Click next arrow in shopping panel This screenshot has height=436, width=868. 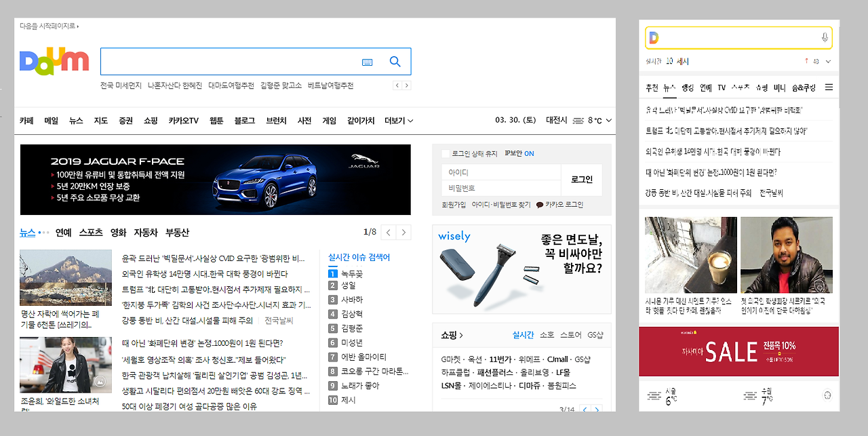point(597,410)
